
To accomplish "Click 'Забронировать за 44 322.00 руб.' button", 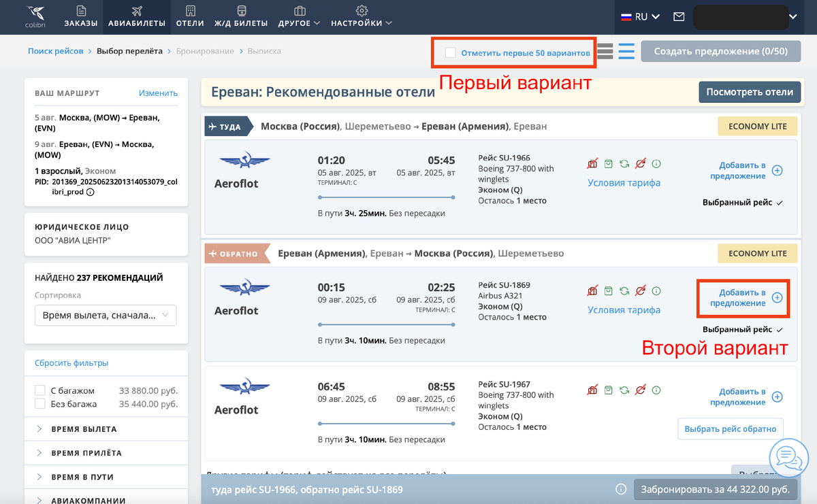I will (716, 489).
